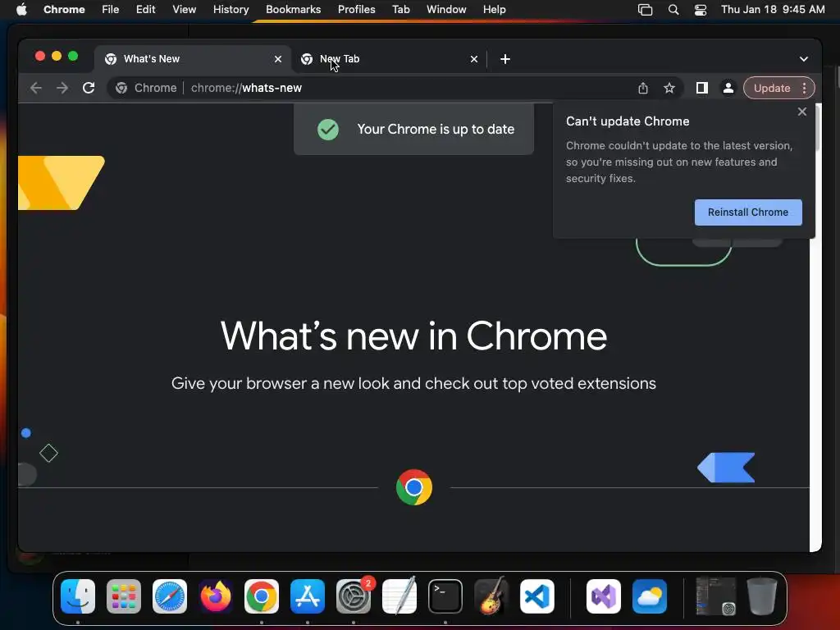This screenshot has width=840, height=630.
Task: Bookmark this page with the star
Action: pos(669,88)
